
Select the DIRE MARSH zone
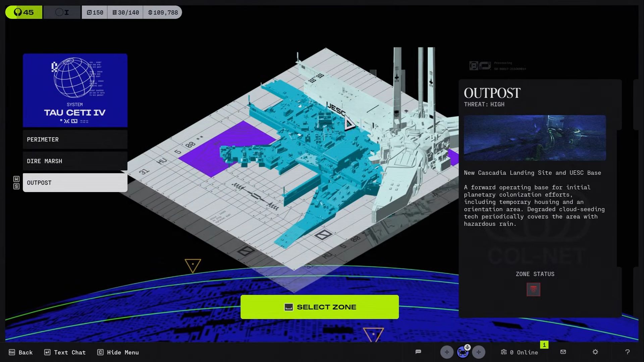(75, 161)
